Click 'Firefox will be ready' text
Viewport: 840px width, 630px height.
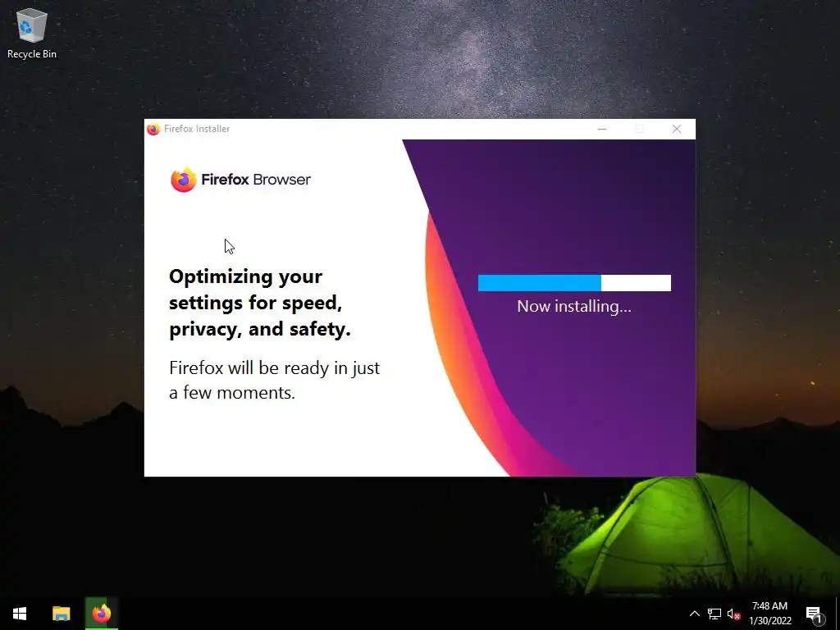coord(274,380)
